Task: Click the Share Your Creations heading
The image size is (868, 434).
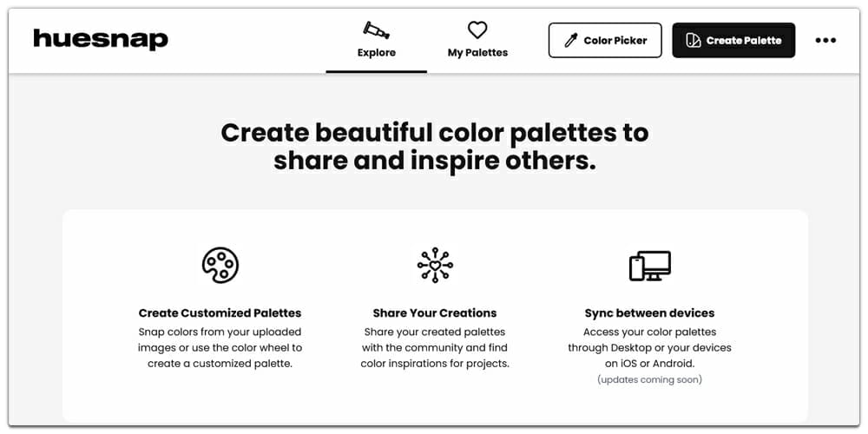Action: coord(435,313)
